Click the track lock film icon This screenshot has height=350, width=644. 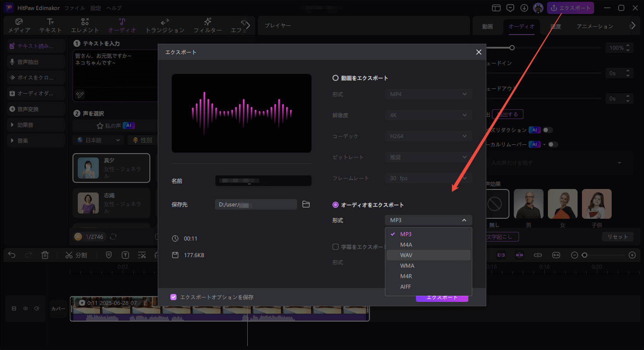[14, 308]
